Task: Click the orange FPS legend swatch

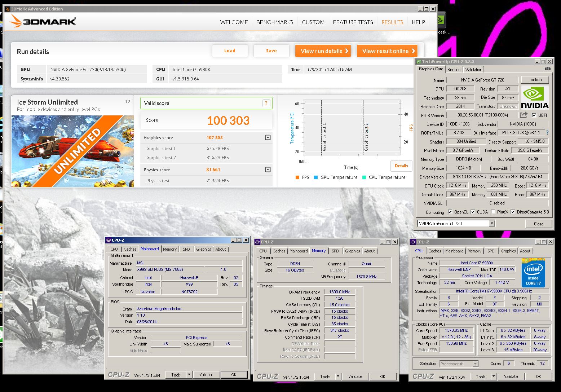Action: pyautogui.click(x=297, y=177)
